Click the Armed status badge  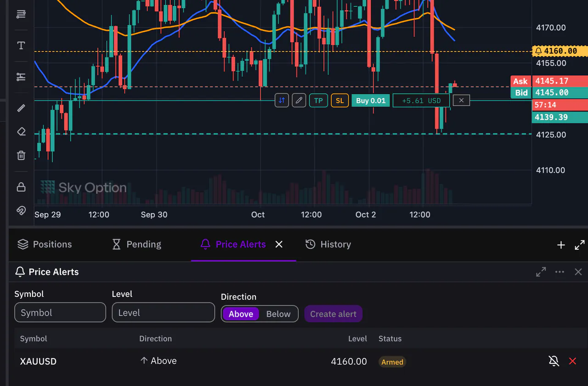coord(392,362)
